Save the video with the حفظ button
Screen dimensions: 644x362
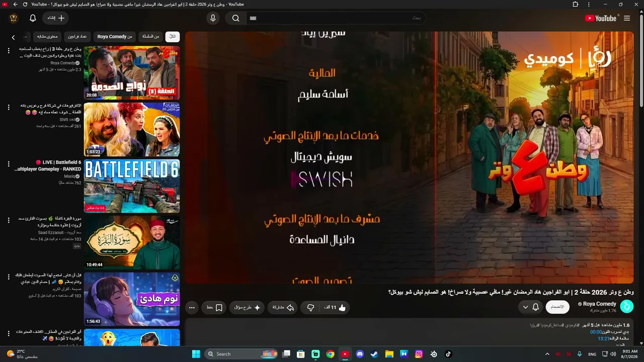pos(215,307)
